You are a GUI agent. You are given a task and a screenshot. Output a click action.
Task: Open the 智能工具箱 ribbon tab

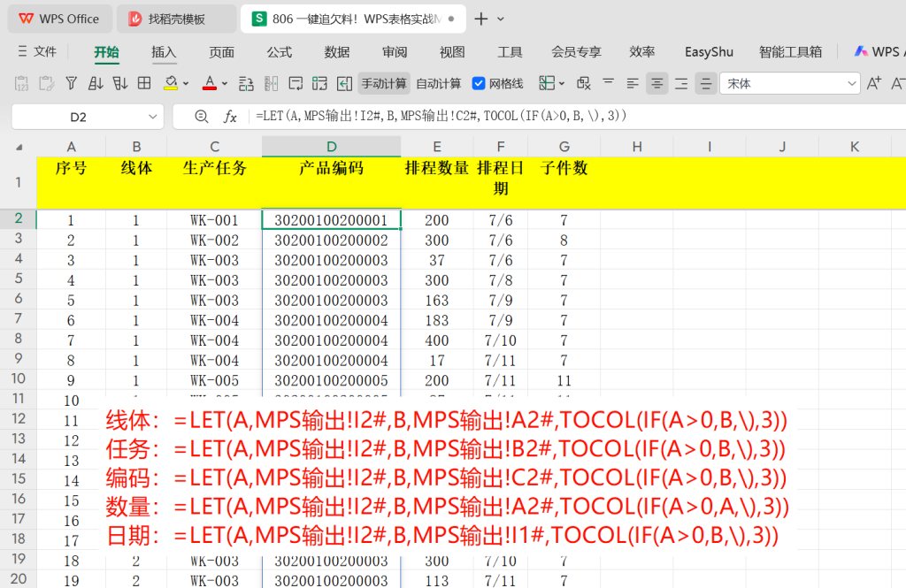click(x=790, y=52)
